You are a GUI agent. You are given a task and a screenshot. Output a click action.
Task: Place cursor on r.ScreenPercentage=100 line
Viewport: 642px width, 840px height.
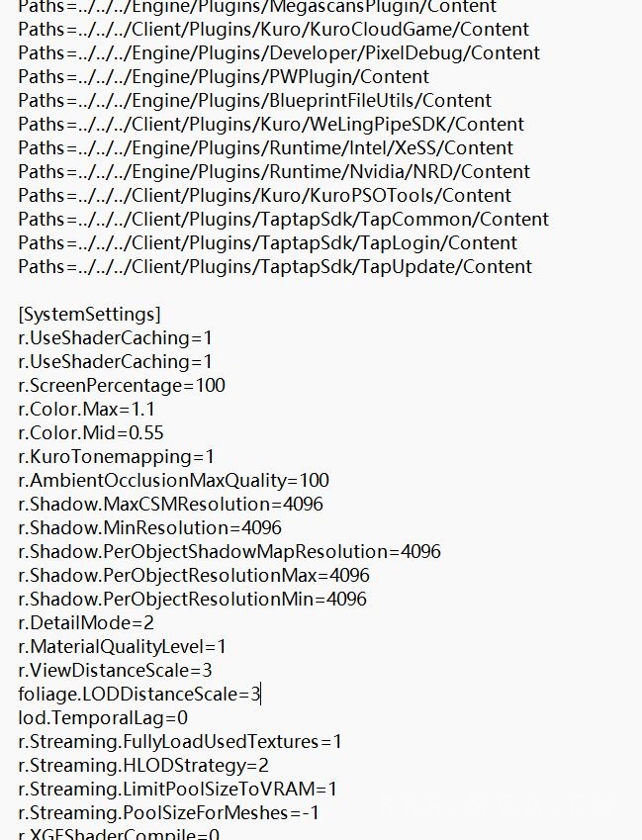(122, 386)
